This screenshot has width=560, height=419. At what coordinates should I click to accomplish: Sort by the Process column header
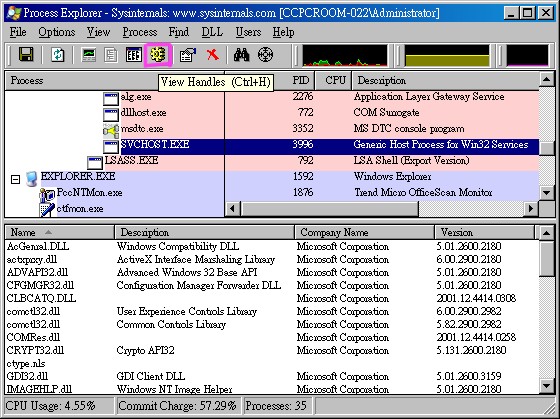82,81
